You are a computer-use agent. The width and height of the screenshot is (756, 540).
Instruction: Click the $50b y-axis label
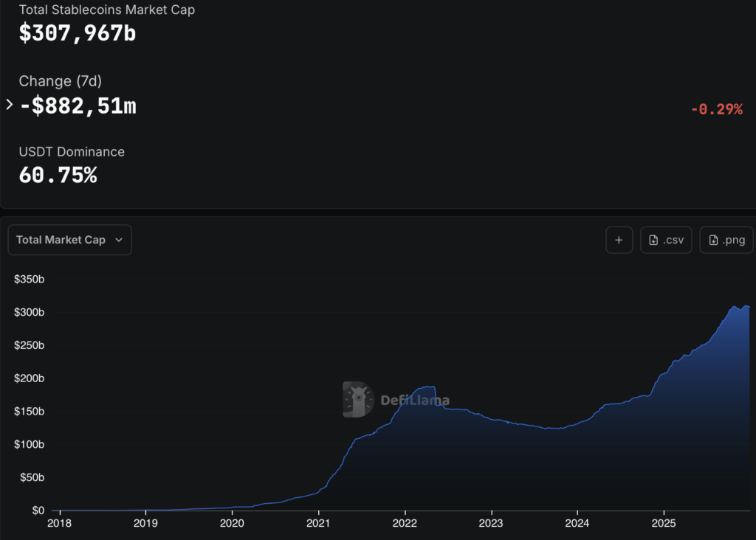(x=32, y=477)
